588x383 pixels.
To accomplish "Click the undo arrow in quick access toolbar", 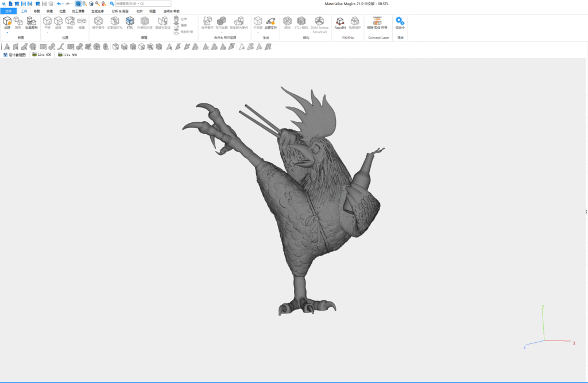I will (59, 3).
